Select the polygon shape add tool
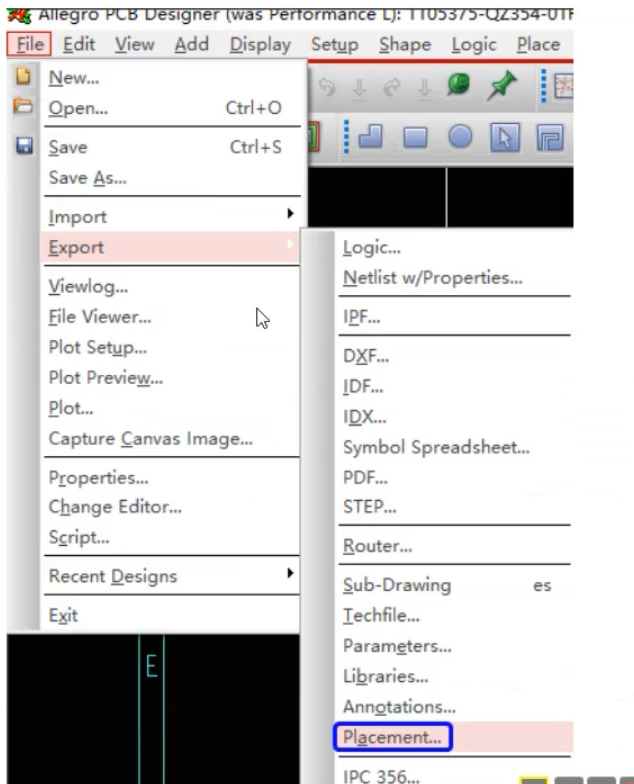The image size is (634, 784). tap(370, 136)
